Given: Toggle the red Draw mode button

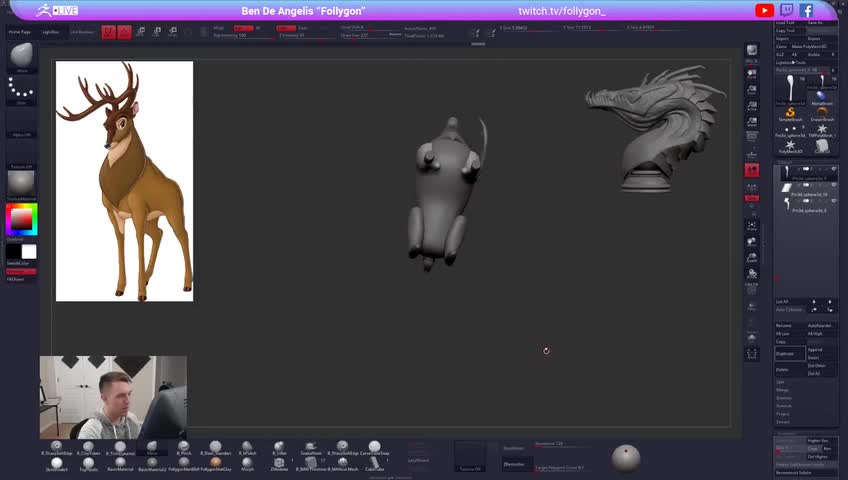Looking at the screenshot, I should (x=124, y=32).
